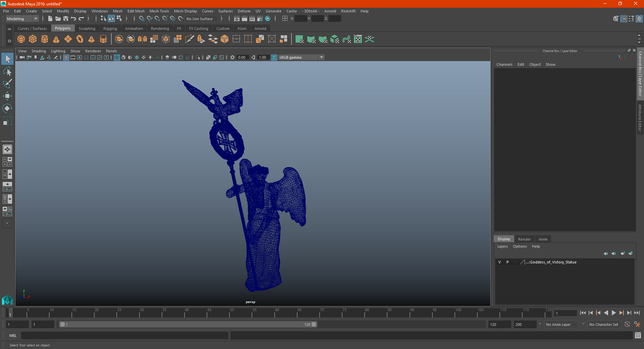Select the Lasso Select tool

[x=7, y=71]
